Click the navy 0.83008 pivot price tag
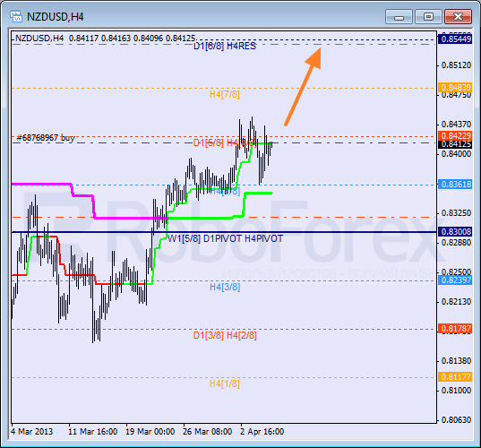481x448 pixels. [x=455, y=232]
